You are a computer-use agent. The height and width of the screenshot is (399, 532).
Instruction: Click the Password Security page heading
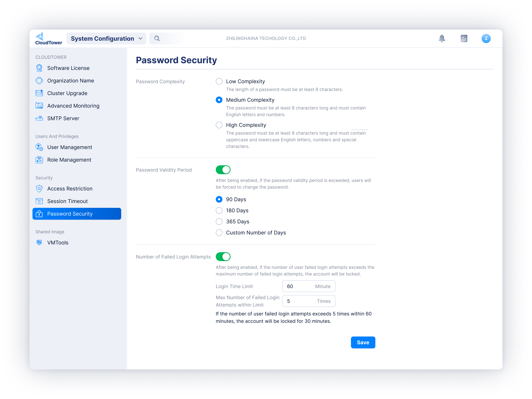(x=176, y=60)
